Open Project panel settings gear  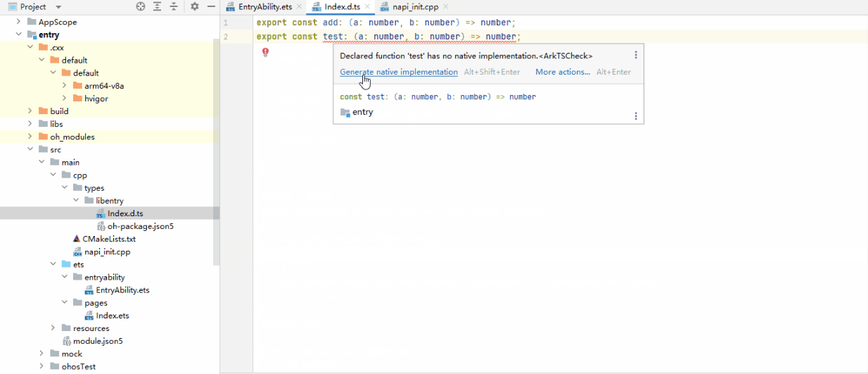pos(195,6)
